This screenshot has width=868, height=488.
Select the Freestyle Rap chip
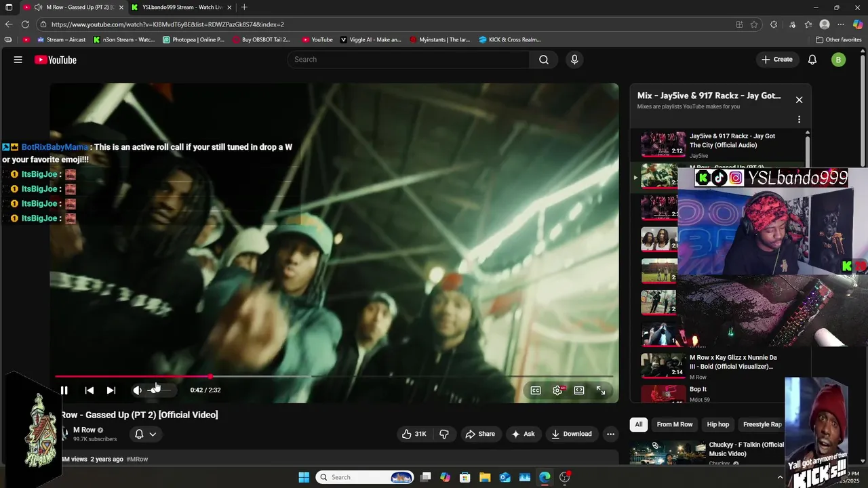click(x=762, y=424)
